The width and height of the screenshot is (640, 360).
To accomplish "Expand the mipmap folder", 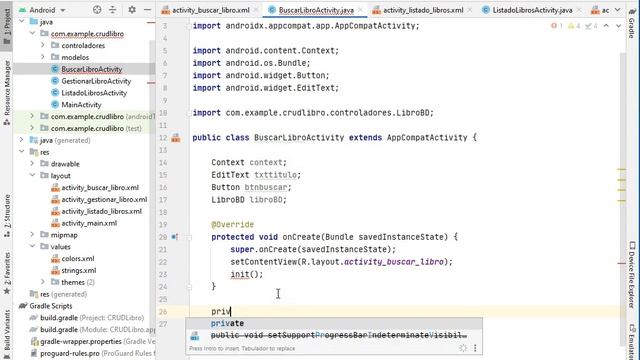I will (33, 235).
